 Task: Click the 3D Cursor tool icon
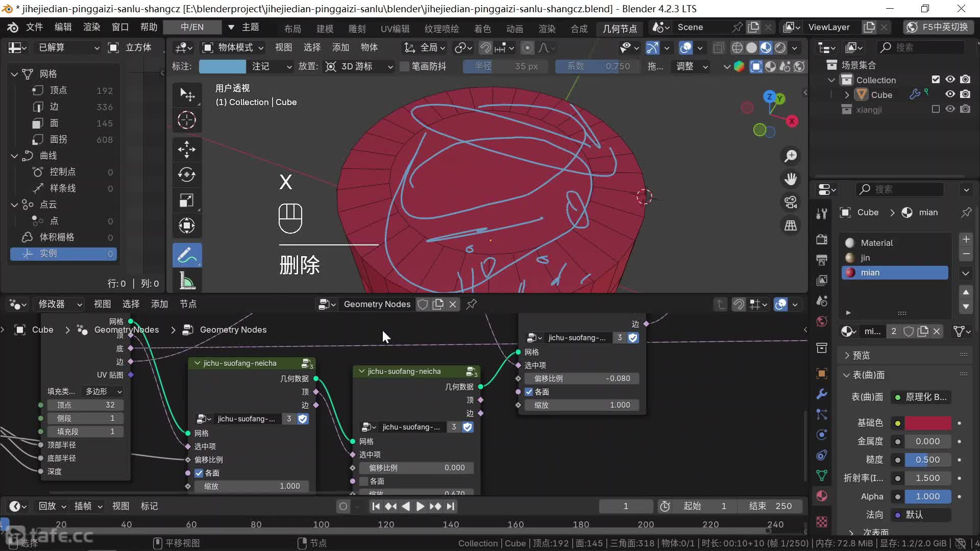[x=187, y=120]
